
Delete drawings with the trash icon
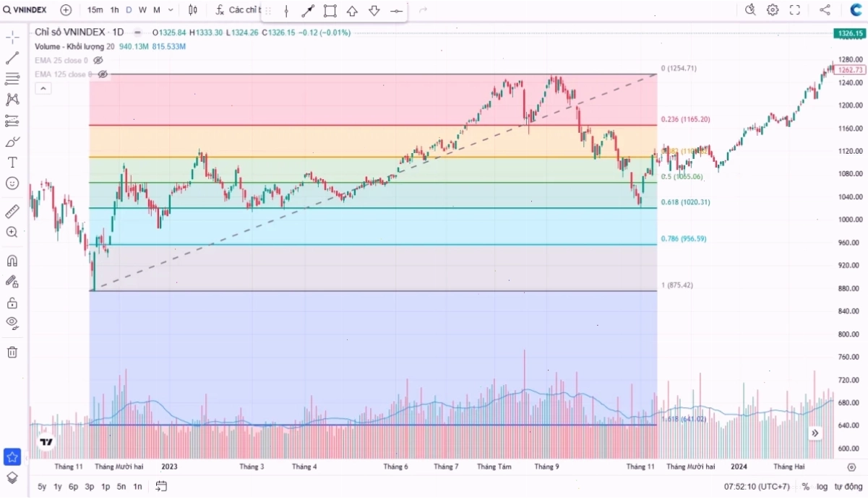click(x=12, y=352)
